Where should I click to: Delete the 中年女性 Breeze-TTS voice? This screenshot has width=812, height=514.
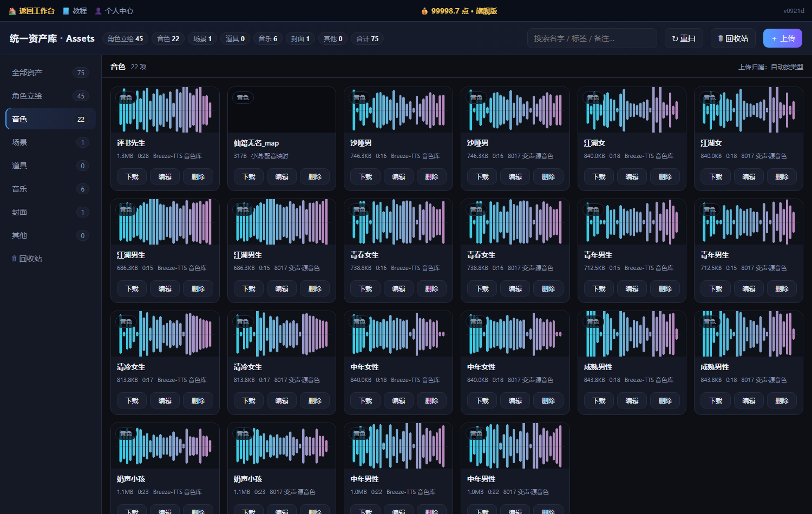point(432,401)
